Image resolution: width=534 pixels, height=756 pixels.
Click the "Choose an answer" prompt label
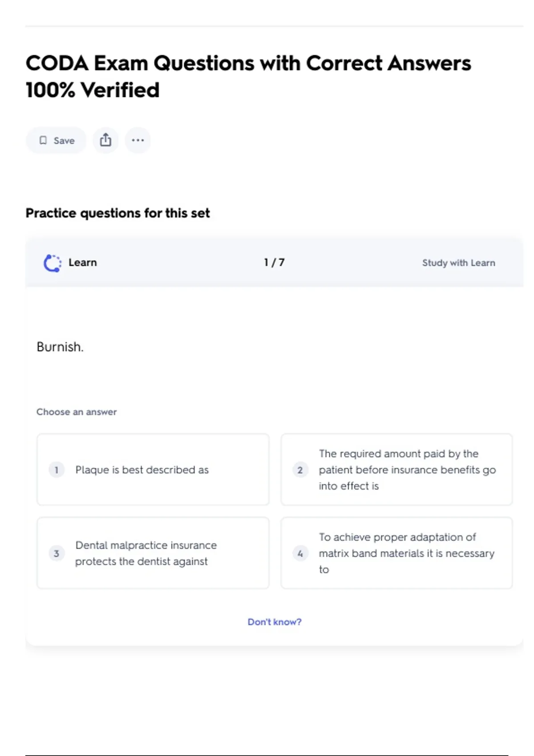(x=77, y=412)
